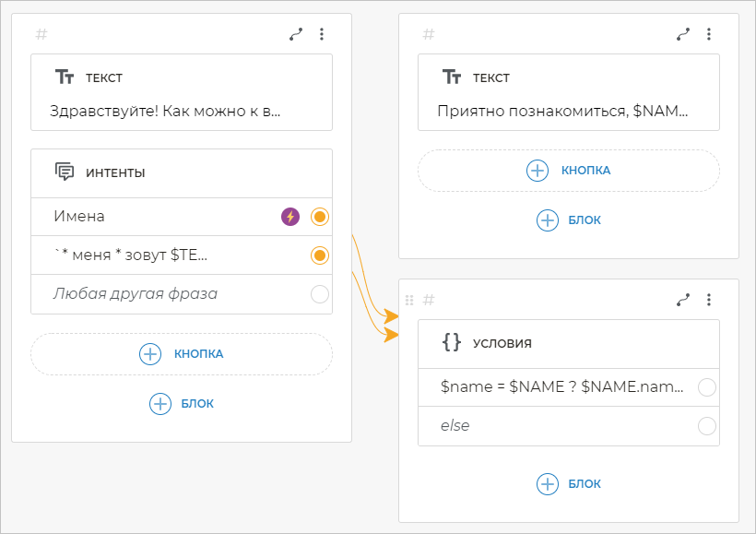This screenshot has width=756, height=534.
Task: Click the connection icon on the top-right card
Action: click(x=683, y=34)
